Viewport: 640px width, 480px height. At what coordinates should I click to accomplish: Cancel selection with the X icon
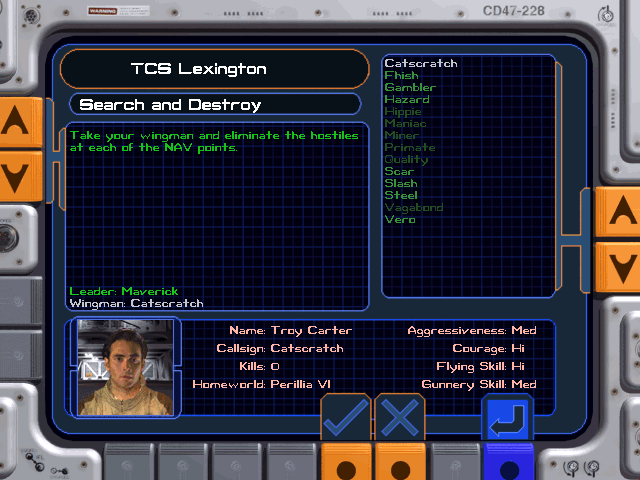[399, 417]
